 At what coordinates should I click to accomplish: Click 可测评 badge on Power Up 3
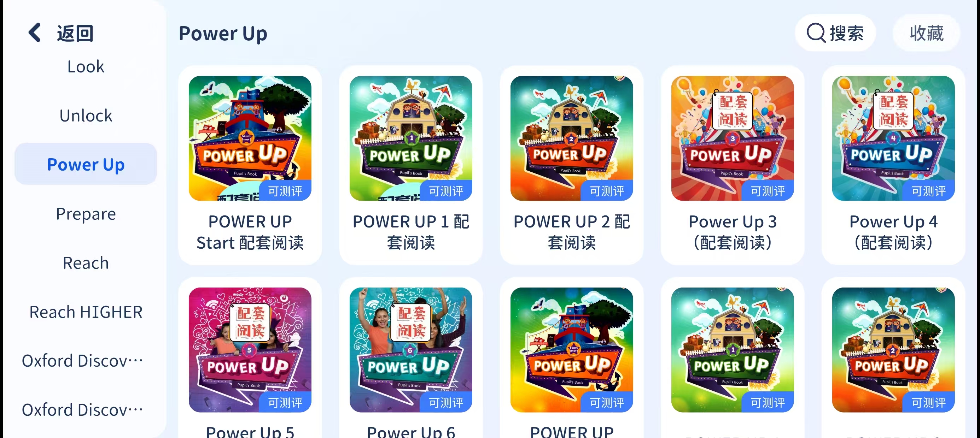[768, 190]
